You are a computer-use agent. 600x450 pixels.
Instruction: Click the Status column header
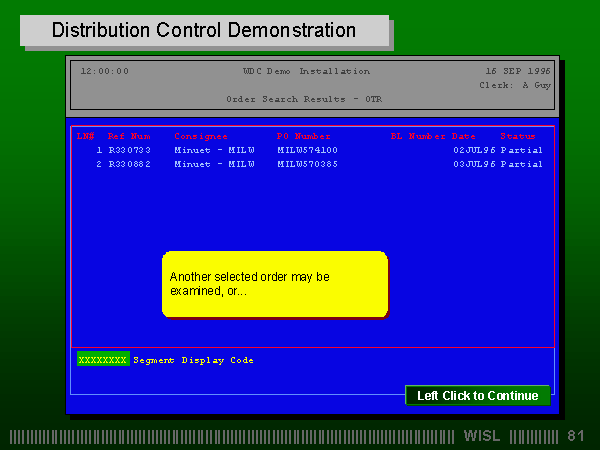click(518, 136)
